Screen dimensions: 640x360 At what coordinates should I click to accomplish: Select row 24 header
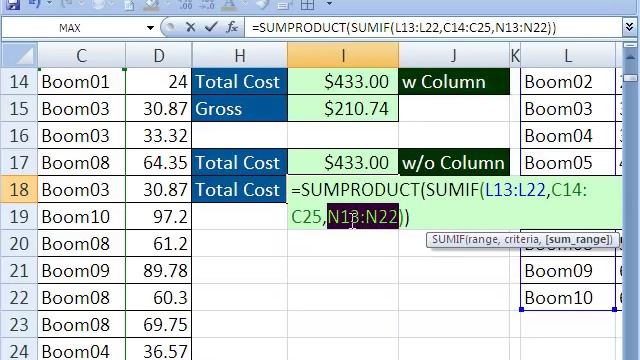pos(19,350)
